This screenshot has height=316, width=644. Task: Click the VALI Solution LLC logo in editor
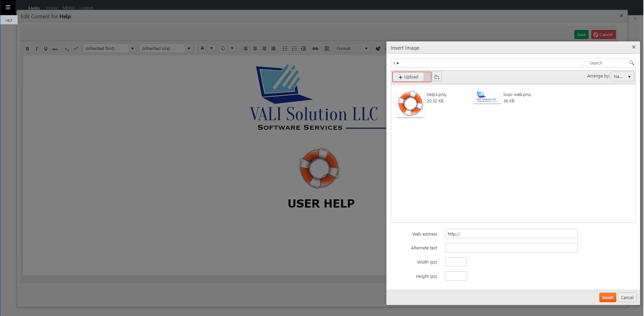[x=318, y=98]
